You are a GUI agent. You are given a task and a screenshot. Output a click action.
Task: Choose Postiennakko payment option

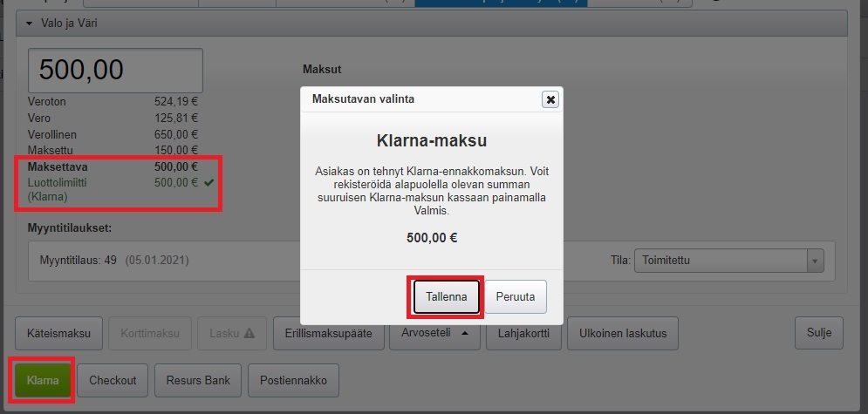[293, 380]
